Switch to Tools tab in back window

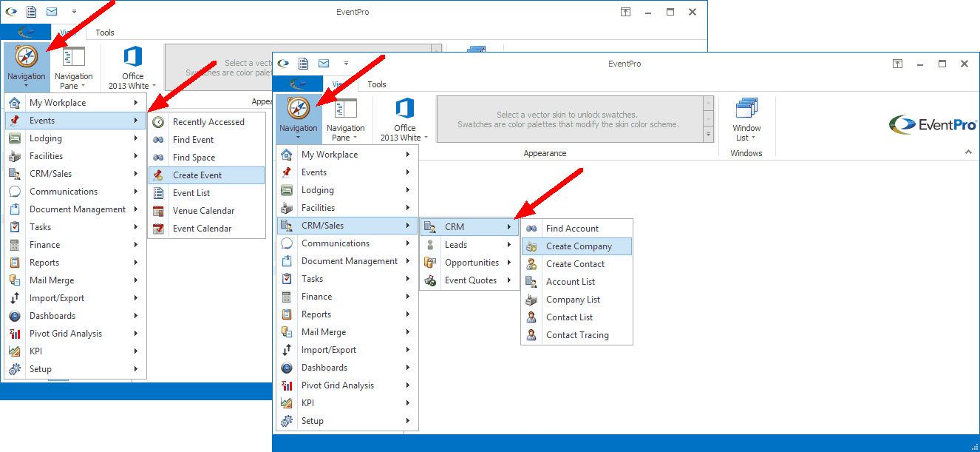click(x=105, y=33)
